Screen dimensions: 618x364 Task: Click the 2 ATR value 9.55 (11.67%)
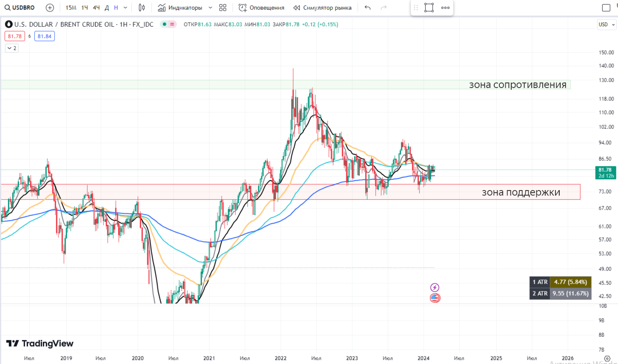570,293
